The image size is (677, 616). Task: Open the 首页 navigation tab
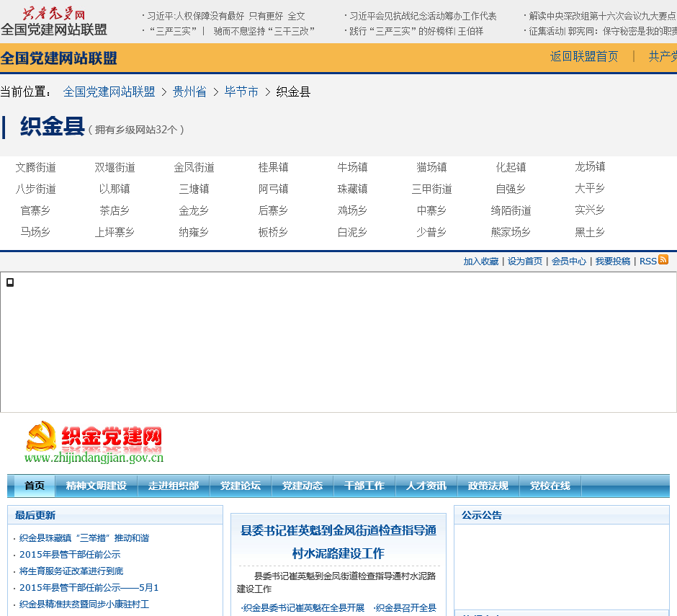pos(35,486)
